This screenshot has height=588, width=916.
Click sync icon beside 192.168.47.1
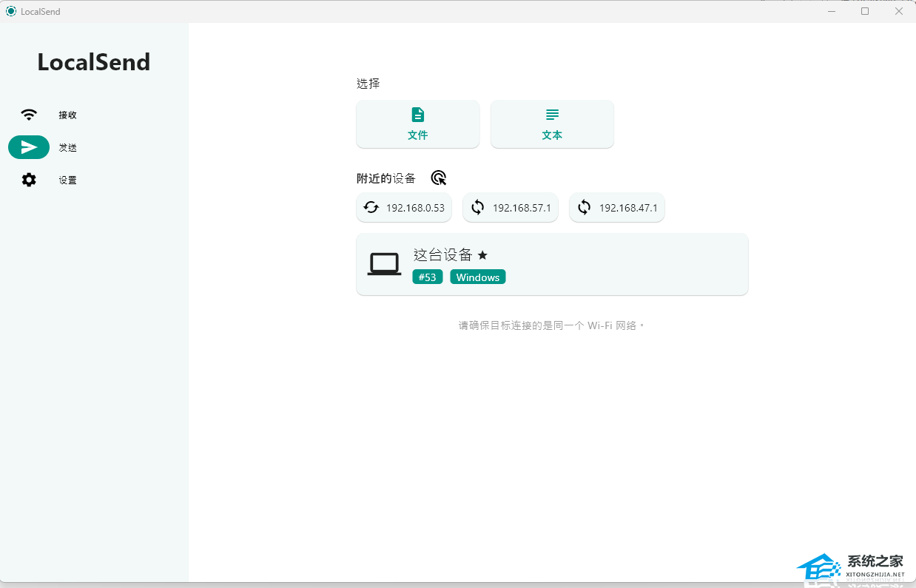point(585,208)
